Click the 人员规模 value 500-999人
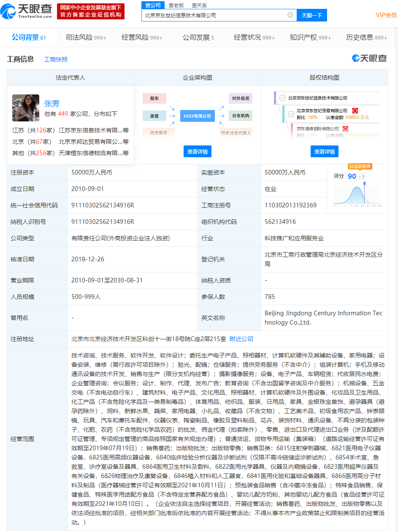The height and width of the screenshot is (532, 398). click(x=86, y=297)
